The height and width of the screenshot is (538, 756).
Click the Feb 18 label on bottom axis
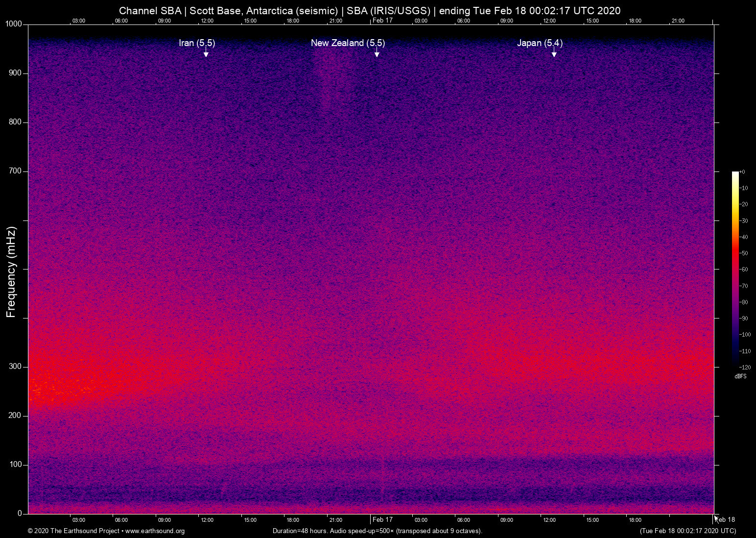(x=726, y=519)
